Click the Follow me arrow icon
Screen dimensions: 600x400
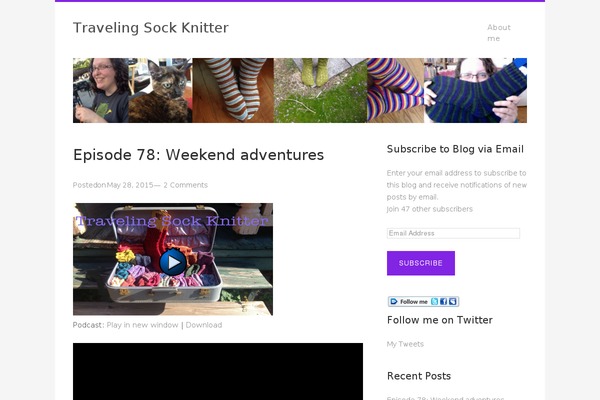pyautogui.click(x=394, y=302)
